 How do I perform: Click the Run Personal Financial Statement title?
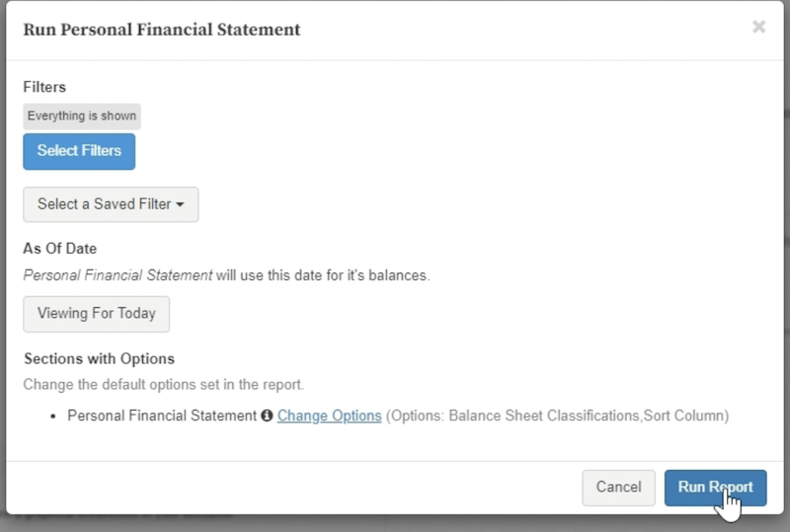(x=162, y=30)
